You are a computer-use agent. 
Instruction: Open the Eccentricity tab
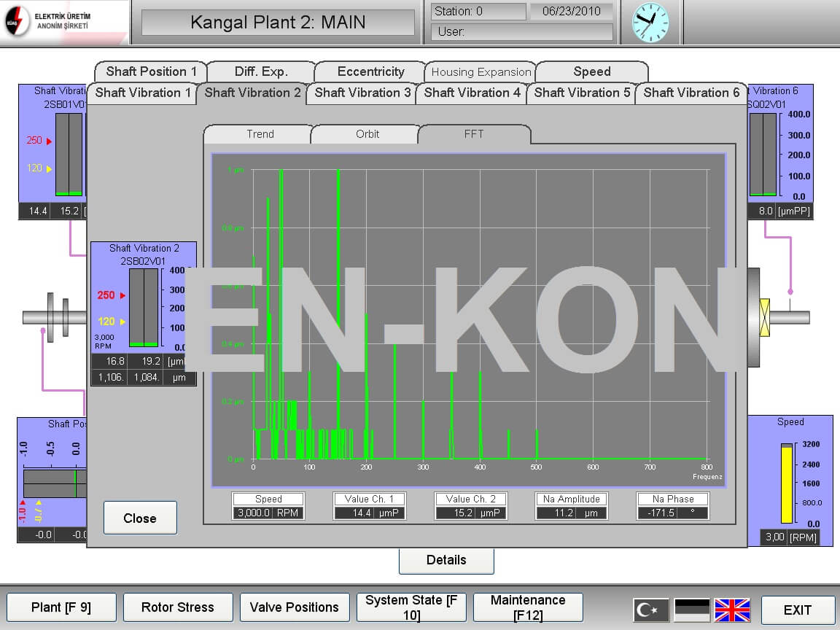pos(370,71)
